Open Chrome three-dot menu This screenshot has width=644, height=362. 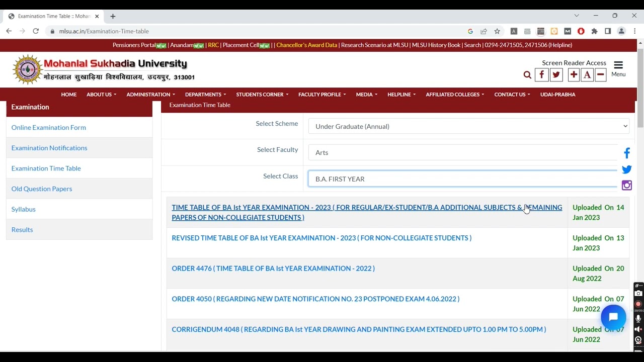click(635, 31)
